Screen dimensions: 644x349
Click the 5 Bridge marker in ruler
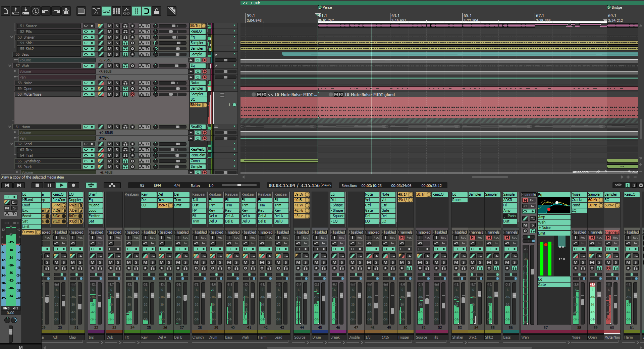tap(615, 7)
